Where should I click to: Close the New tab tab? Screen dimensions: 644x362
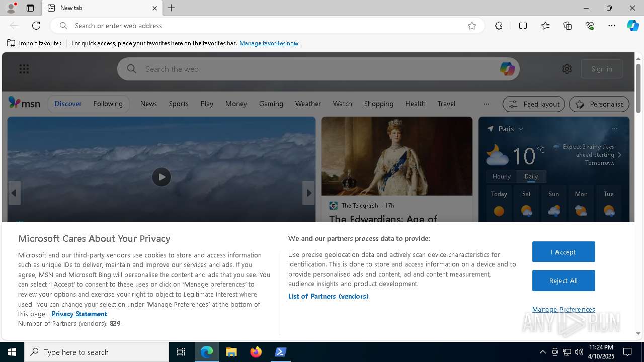pos(154,8)
